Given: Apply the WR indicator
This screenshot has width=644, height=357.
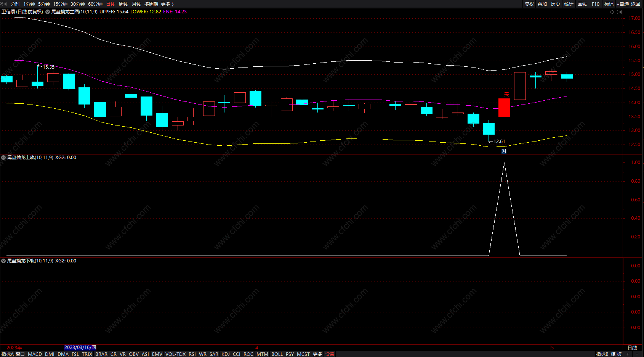Looking at the screenshot, I should (203, 354).
